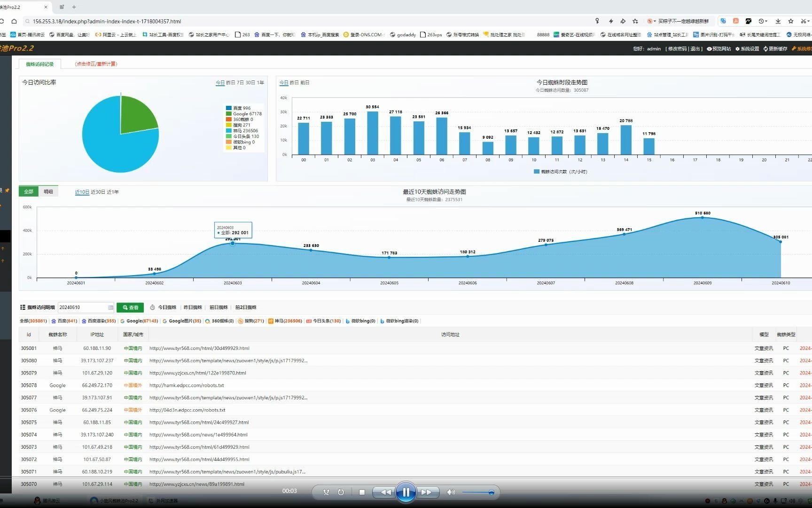Click the 20240609 data point on trend chart
This screenshot has height=508, width=812.
click(x=703, y=218)
